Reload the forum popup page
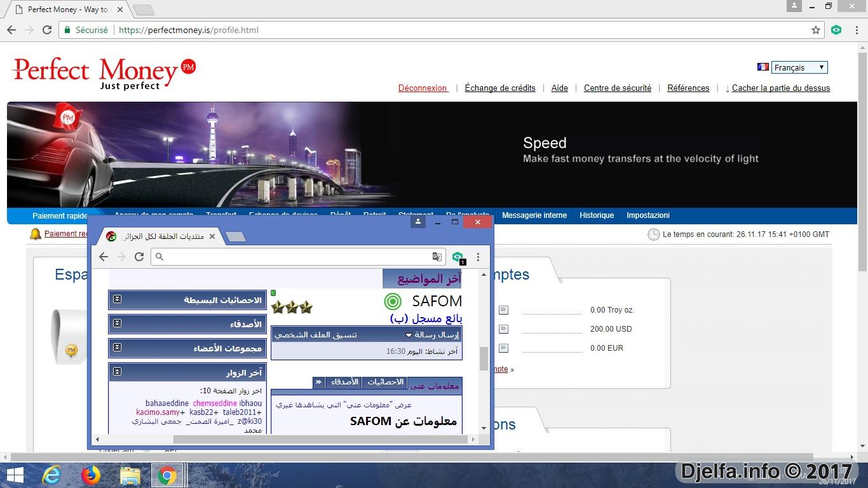This screenshot has width=868, height=488. point(139,257)
